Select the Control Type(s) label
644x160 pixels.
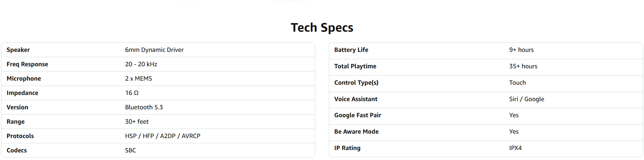coord(356,83)
